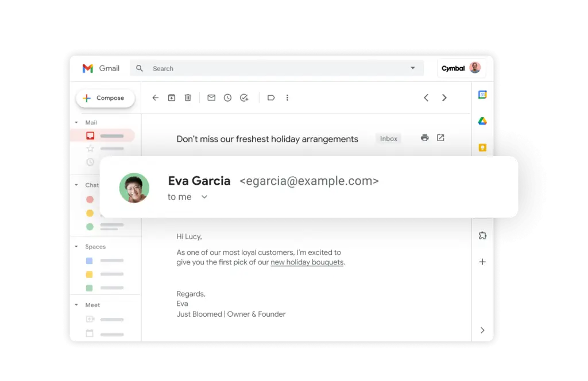Collapse side panel chevron at bottom
Viewport: 588px width, 381px height.
(482, 330)
